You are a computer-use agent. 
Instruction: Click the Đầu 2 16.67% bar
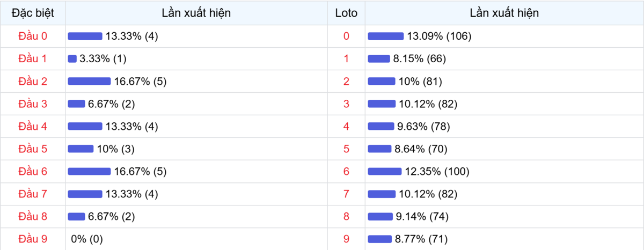click(x=89, y=82)
